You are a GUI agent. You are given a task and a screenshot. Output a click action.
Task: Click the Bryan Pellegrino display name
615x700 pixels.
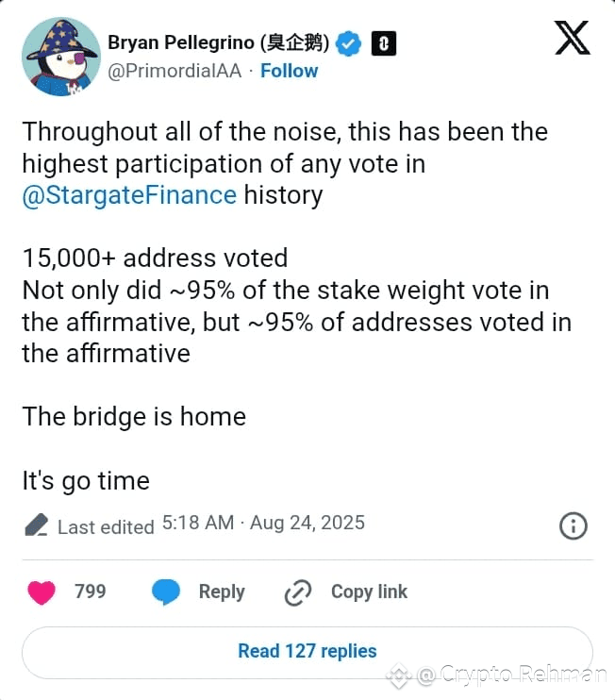218,42
